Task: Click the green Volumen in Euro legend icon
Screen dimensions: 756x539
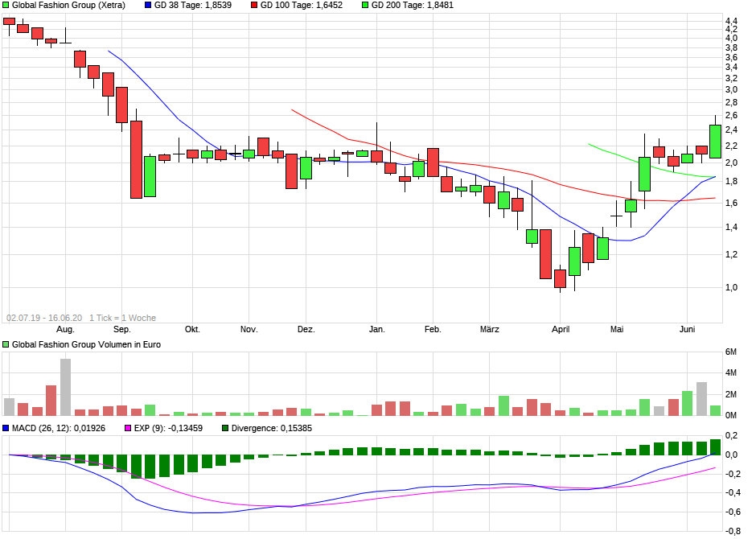Action: (6, 344)
